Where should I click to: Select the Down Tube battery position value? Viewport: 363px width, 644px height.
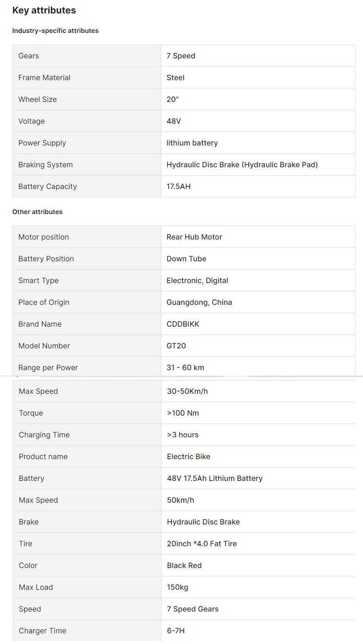tap(187, 259)
